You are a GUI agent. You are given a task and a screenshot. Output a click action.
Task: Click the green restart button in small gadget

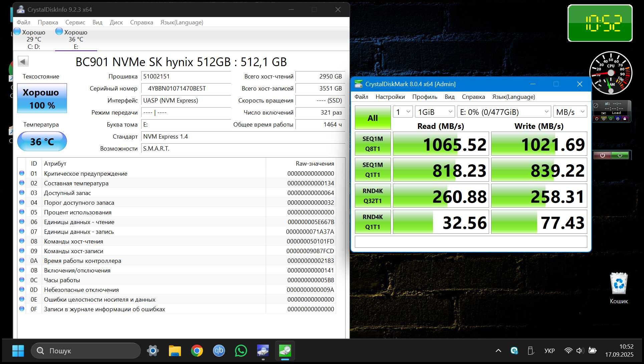(x=620, y=155)
